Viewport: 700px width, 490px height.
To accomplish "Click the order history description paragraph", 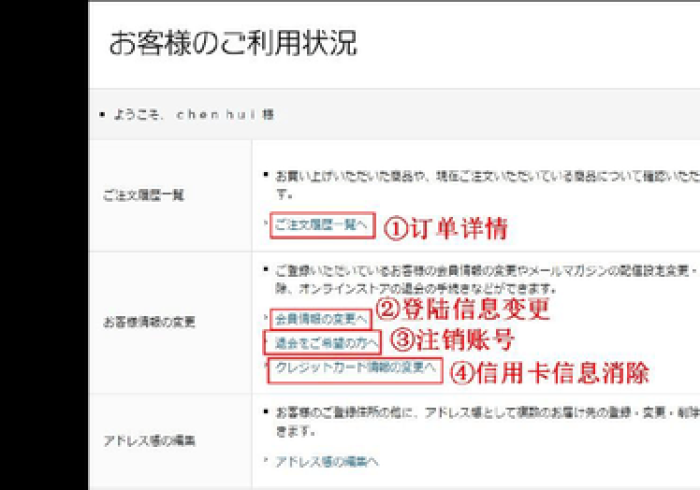I will pyautogui.click(x=488, y=185).
